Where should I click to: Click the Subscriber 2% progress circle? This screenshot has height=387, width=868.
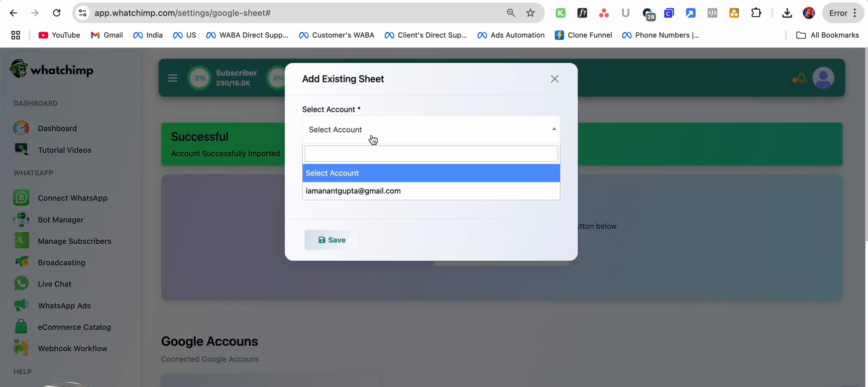point(199,78)
